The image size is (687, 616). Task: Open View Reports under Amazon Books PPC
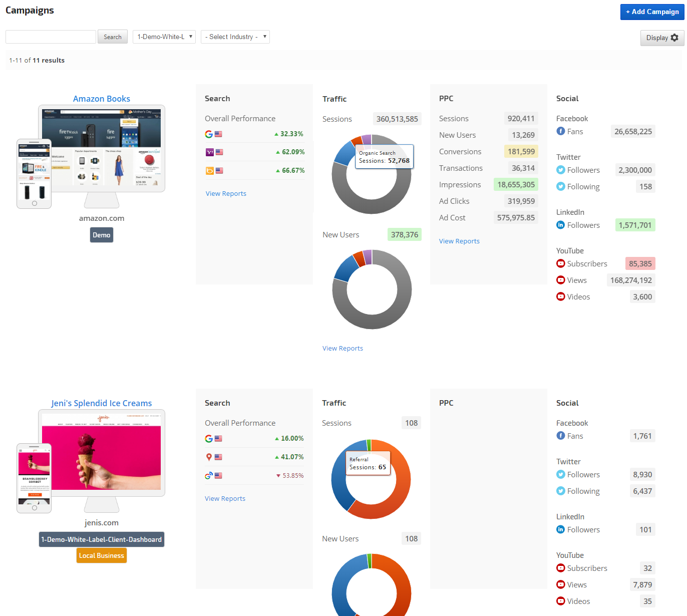point(459,241)
